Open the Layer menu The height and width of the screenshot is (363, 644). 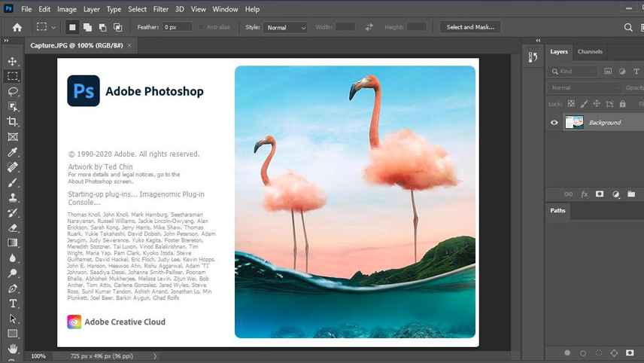(91, 9)
